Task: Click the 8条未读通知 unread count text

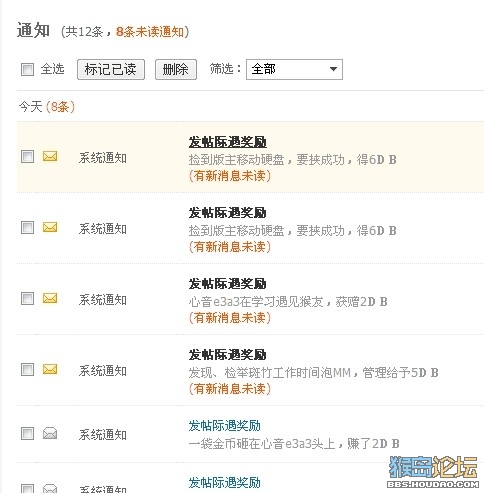Action: (x=152, y=32)
